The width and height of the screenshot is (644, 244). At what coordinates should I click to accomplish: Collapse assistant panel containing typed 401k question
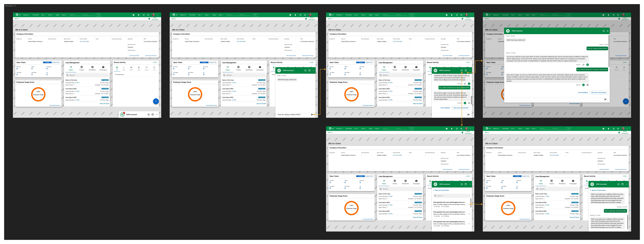[314, 70]
